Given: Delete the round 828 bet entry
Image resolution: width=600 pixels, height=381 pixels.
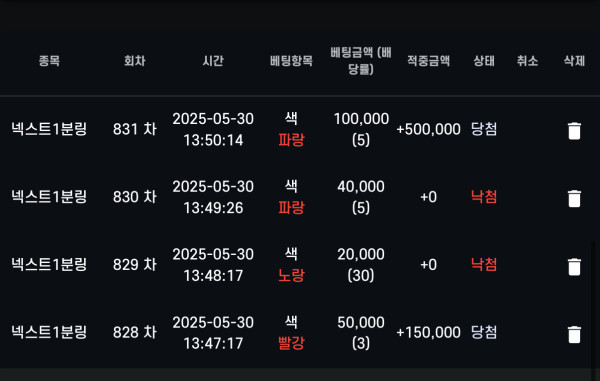Looking at the screenshot, I should [x=574, y=334].
